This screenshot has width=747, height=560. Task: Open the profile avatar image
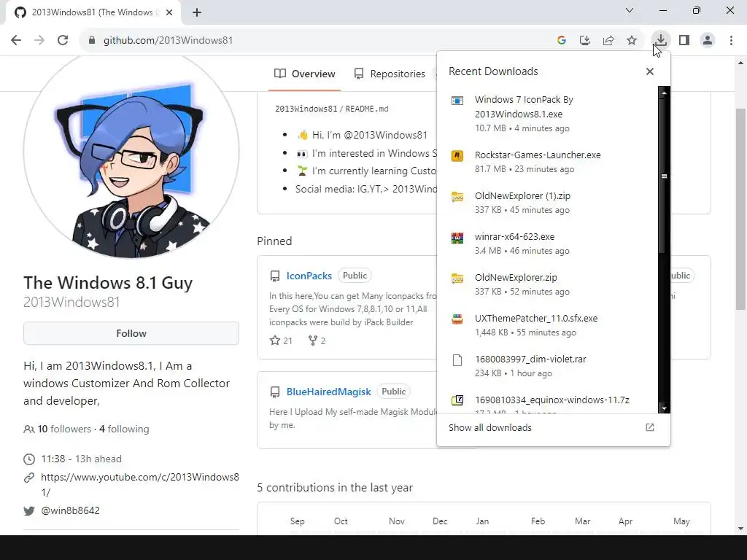pyautogui.click(x=131, y=152)
